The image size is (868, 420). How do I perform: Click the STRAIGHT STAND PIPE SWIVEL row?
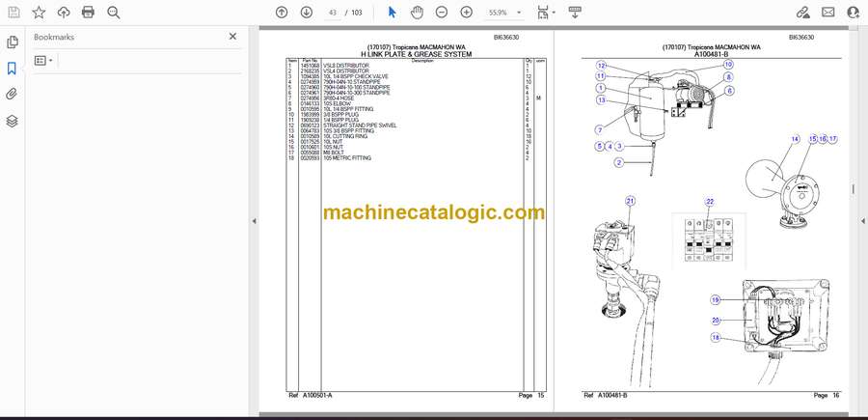[x=416, y=126]
